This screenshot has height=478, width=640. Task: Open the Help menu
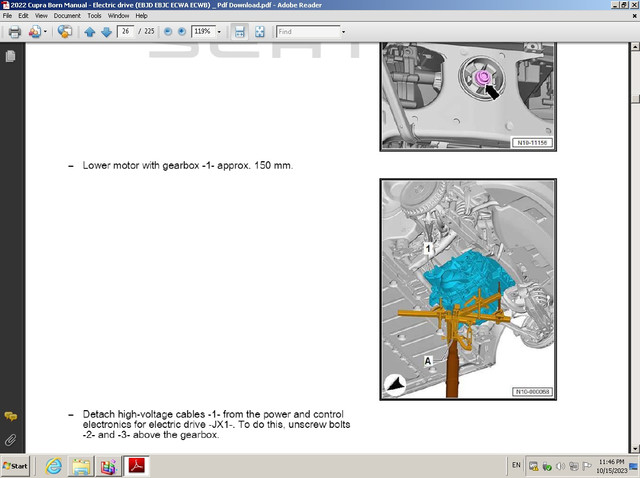click(142, 16)
